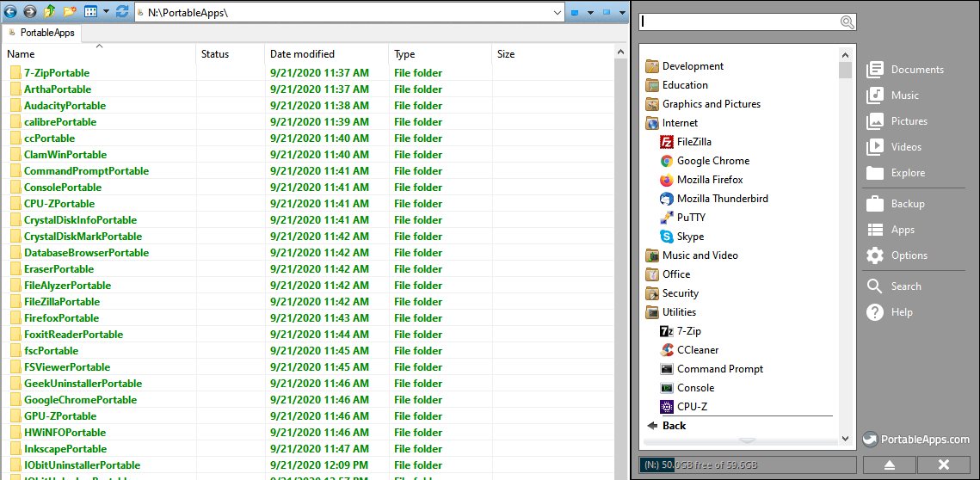Open the Apps menu

tap(891, 230)
